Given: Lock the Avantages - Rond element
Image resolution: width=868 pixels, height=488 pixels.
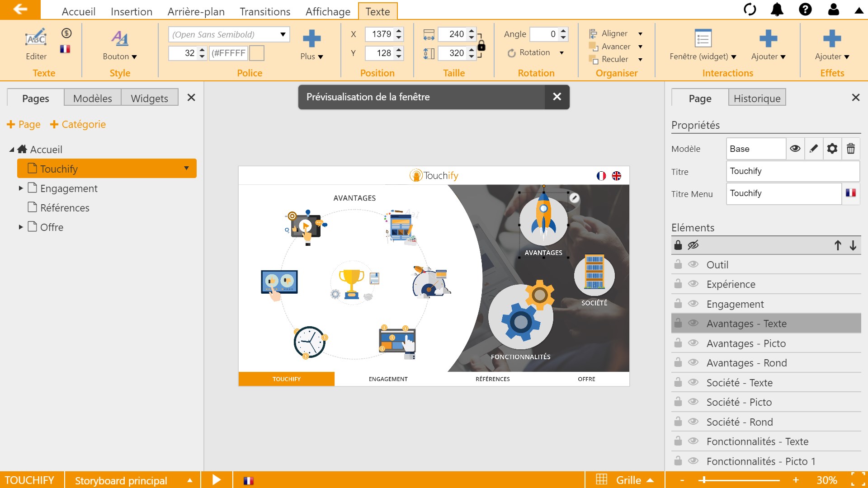Looking at the screenshot, I should click(678, 362).
